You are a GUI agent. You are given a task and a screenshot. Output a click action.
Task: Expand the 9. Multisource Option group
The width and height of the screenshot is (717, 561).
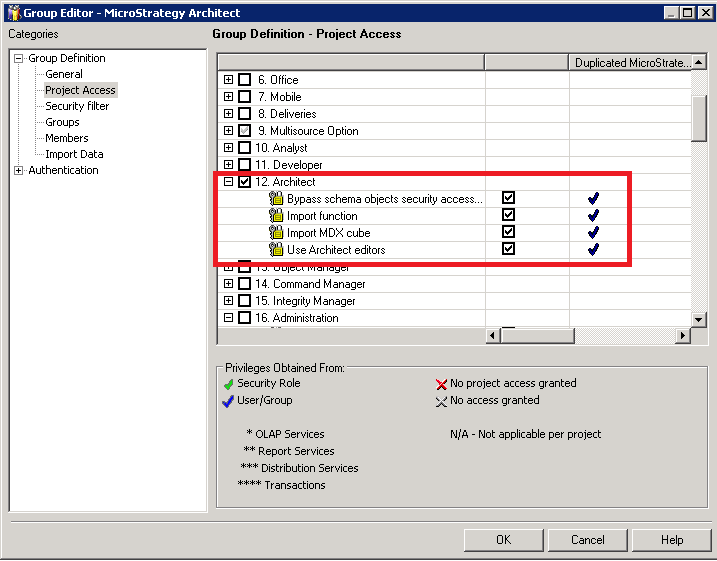pos(228,131)
